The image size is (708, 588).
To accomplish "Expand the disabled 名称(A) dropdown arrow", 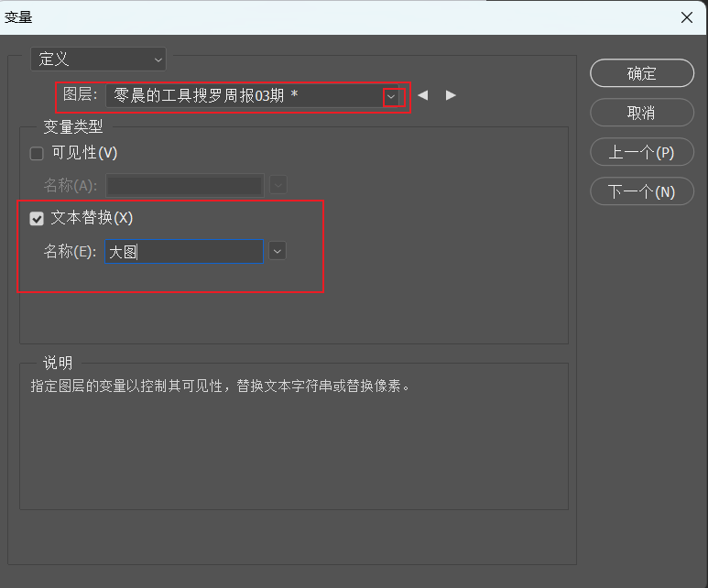I will coord(278,185).
